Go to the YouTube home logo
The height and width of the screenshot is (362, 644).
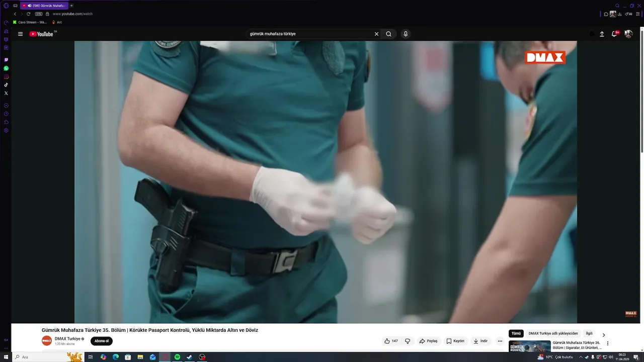[42, 34]
